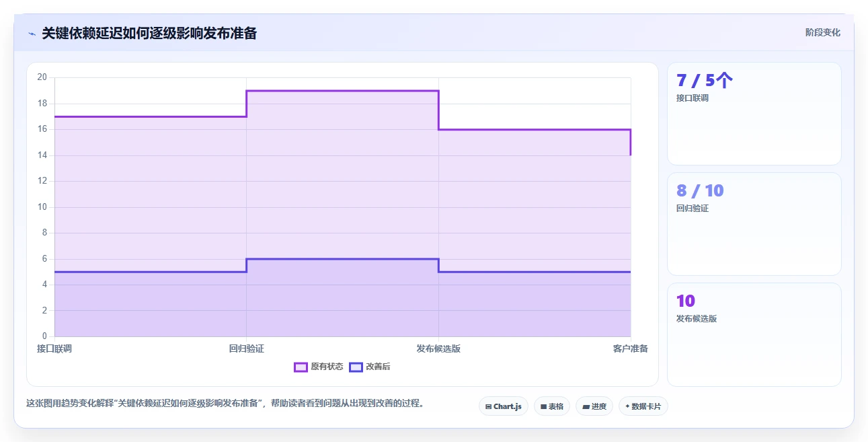
Task: Click the purple step line at 19
Action: 342,91
